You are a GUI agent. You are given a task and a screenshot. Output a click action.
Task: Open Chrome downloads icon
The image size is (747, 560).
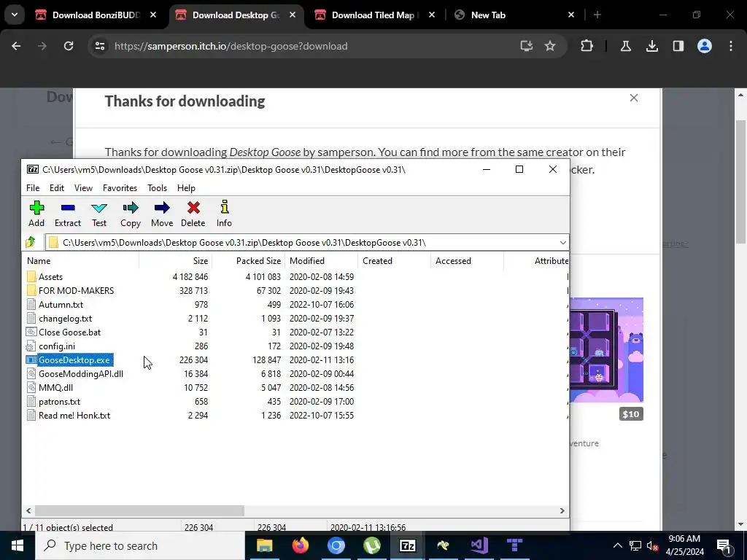coord(652,46)
